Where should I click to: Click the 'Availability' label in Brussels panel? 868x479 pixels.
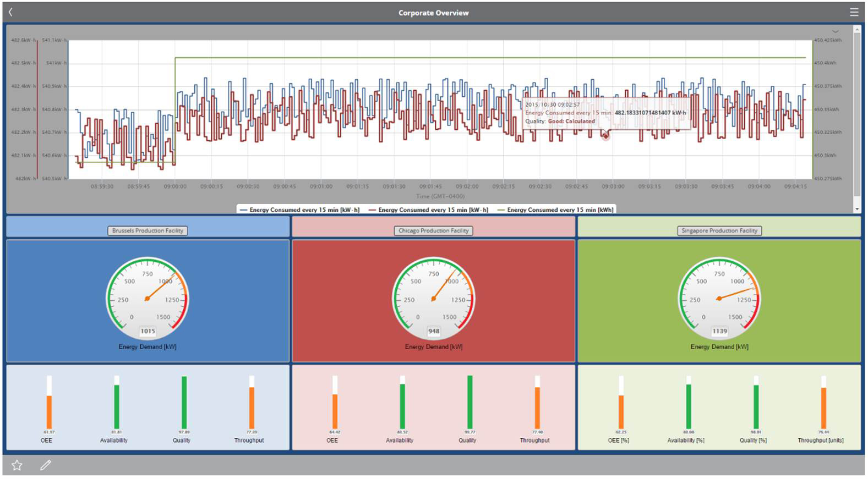[x=114, y=441]
